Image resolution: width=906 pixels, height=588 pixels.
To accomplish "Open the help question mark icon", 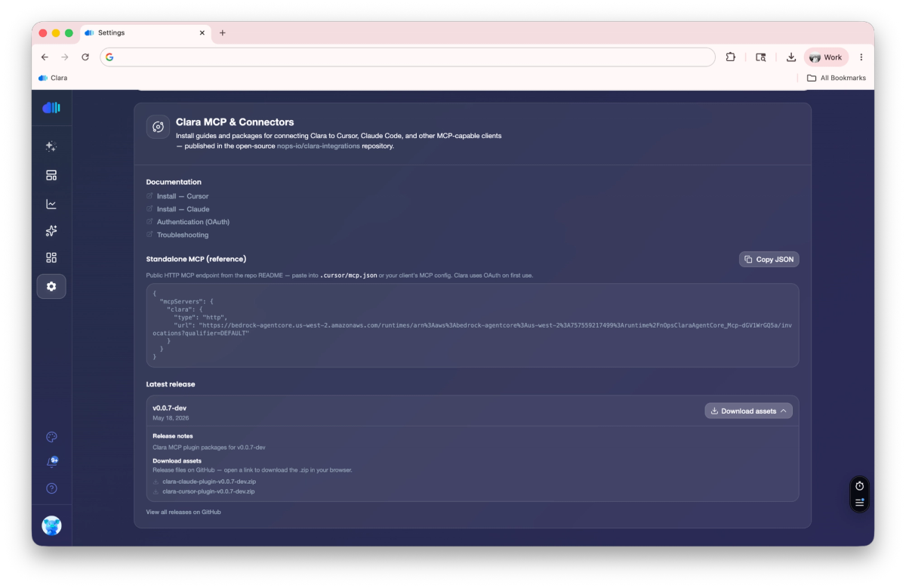I will click(51, 488).
